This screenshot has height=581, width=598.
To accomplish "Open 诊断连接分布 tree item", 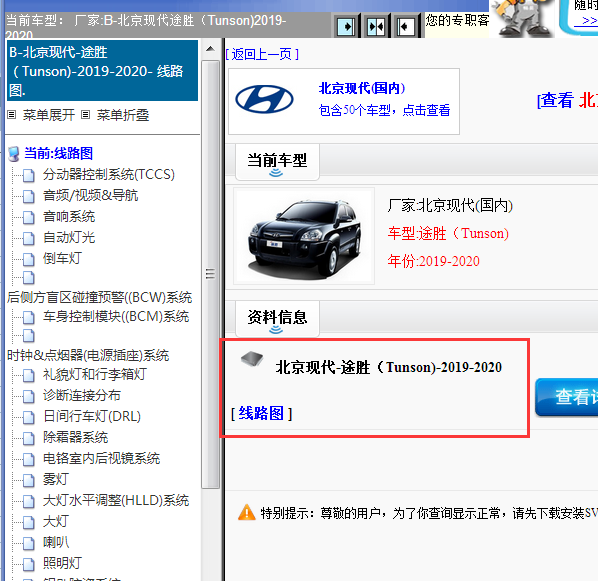I will (x=82, y=395).
